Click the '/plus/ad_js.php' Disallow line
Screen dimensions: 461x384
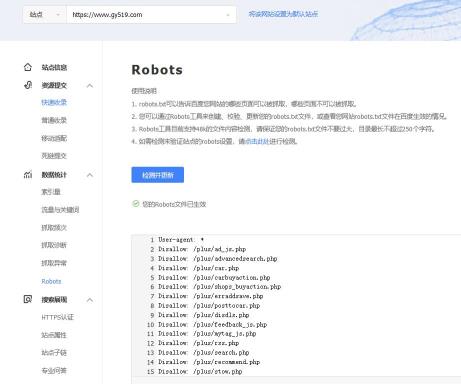[x=202, y=249]
